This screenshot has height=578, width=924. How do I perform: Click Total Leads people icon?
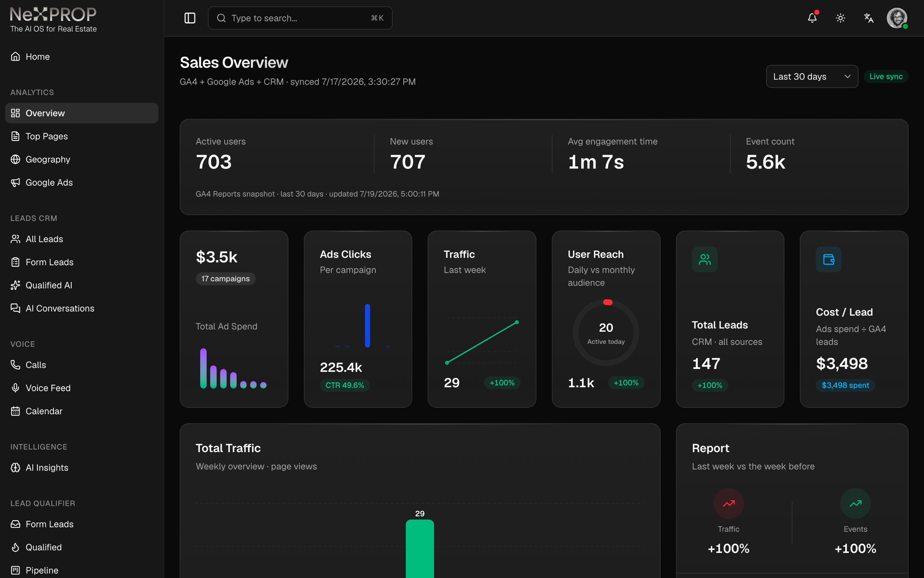coord(705,260)
